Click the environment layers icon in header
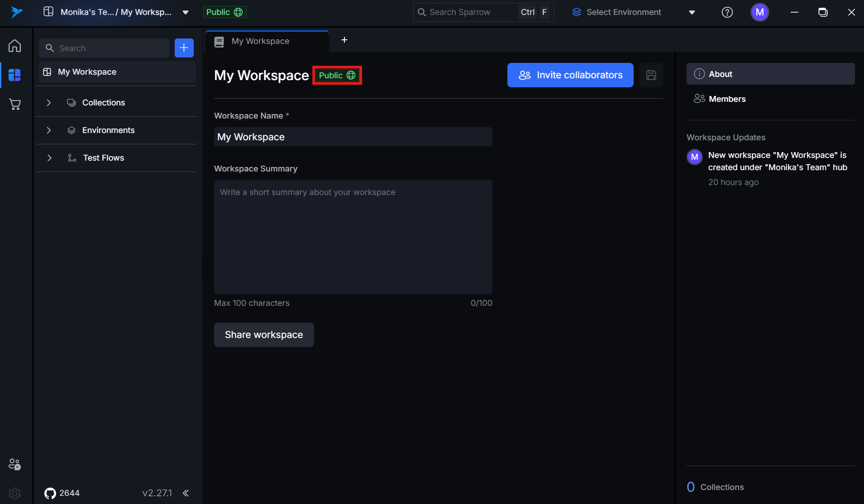 [577, 12]
